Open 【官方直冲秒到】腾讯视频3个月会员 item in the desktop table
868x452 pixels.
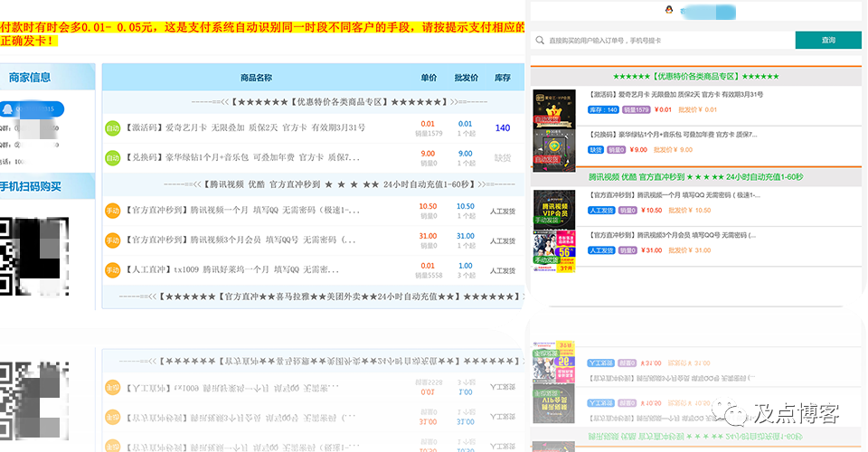pyautogui.click(x=241, y=240)
